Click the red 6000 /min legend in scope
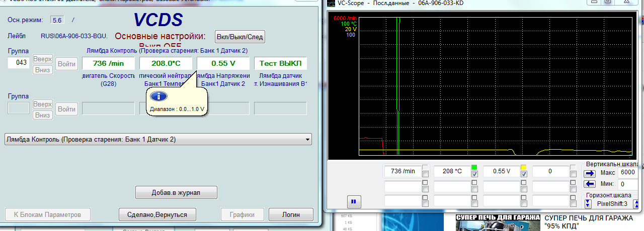 [x=345, y=19]
